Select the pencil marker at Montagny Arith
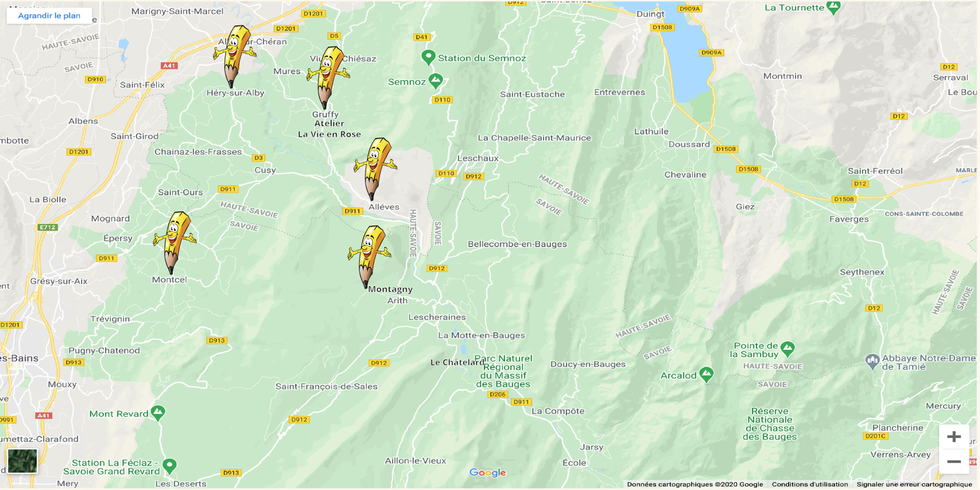Image resolution: width=980 pixels, height=490 pixels. click(x=369, y=257)
